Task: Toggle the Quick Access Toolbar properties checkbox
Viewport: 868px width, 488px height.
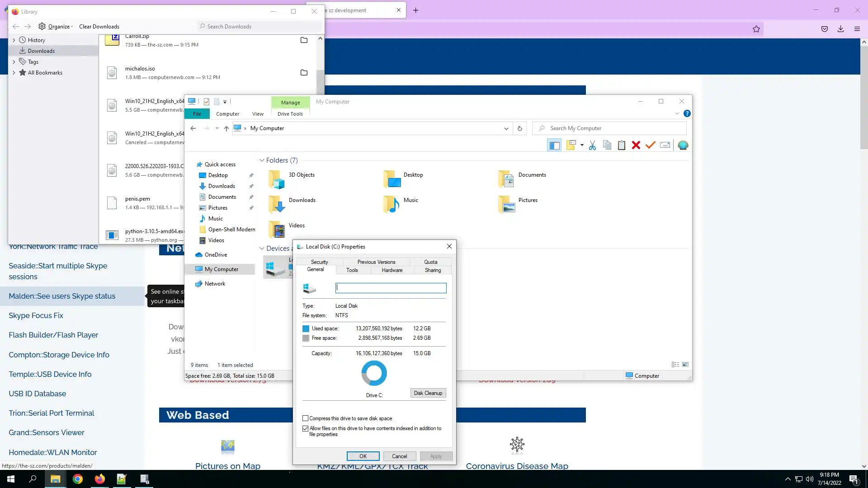Action: pos(207,102)
